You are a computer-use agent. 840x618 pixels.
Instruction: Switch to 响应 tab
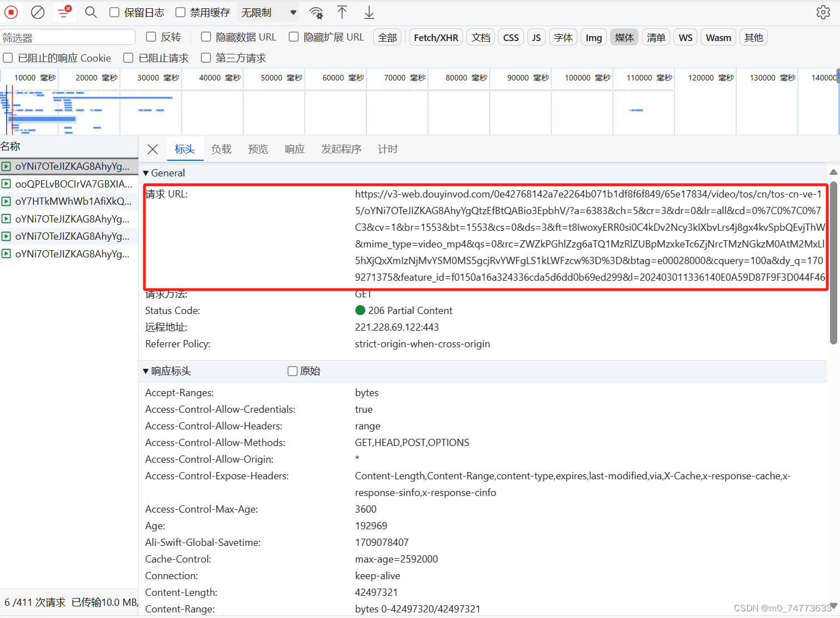[295, 149]
